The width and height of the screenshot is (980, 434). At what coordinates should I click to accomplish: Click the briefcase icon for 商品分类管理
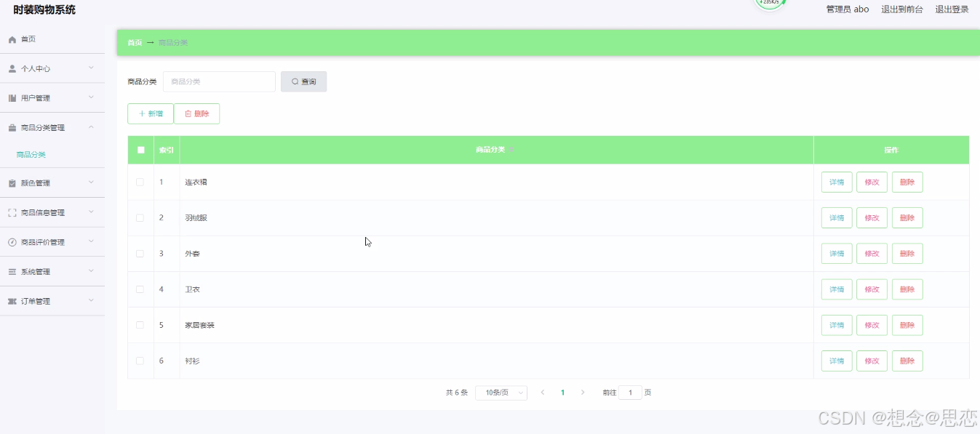pyautogui.click(x=12, y=128)
